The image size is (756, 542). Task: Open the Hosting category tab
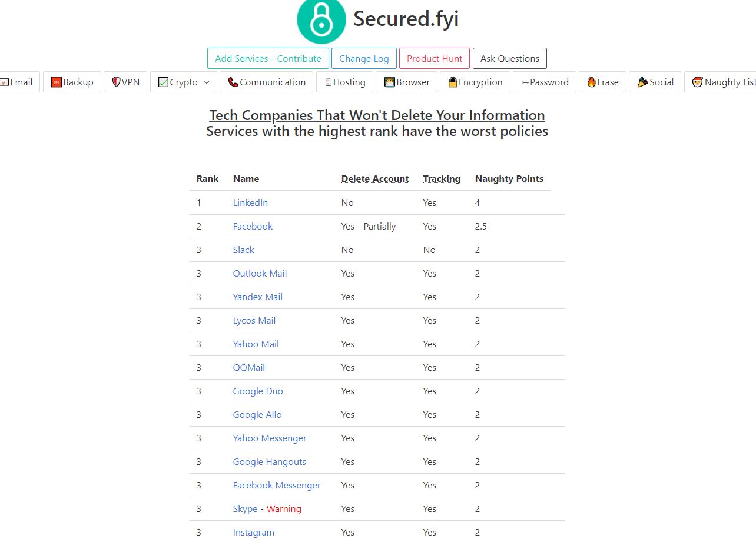[345, 82]
